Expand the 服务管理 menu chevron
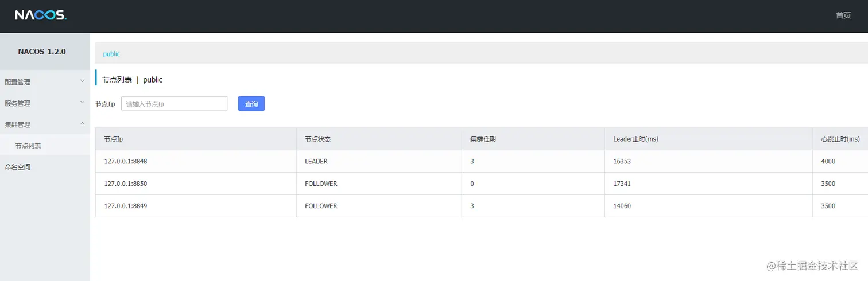This screenshot has width=868, height=281. coord(82,103)
